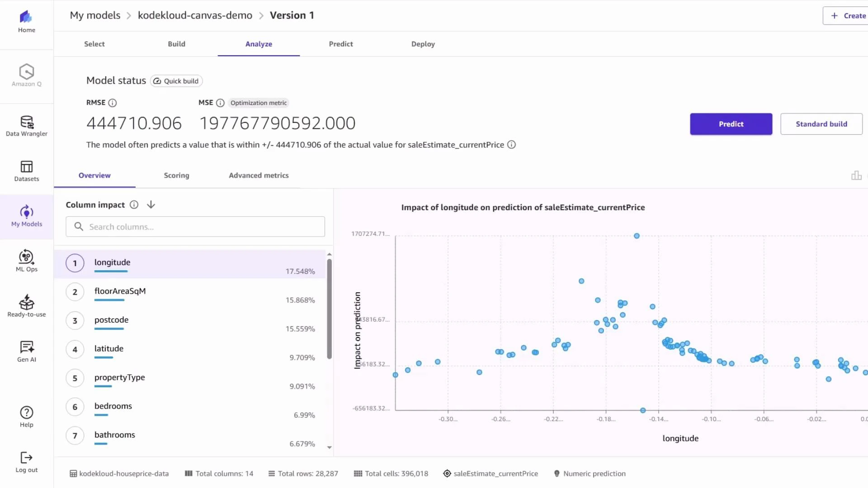Click the Search columns input field

195,226
